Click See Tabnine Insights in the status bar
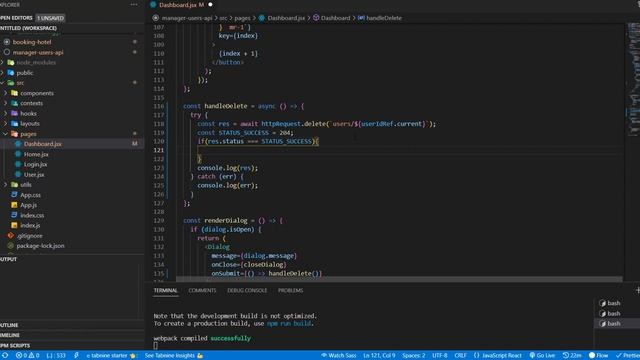Image resolution: width=640 pixels, height=360 pixels. pos(174,356)
